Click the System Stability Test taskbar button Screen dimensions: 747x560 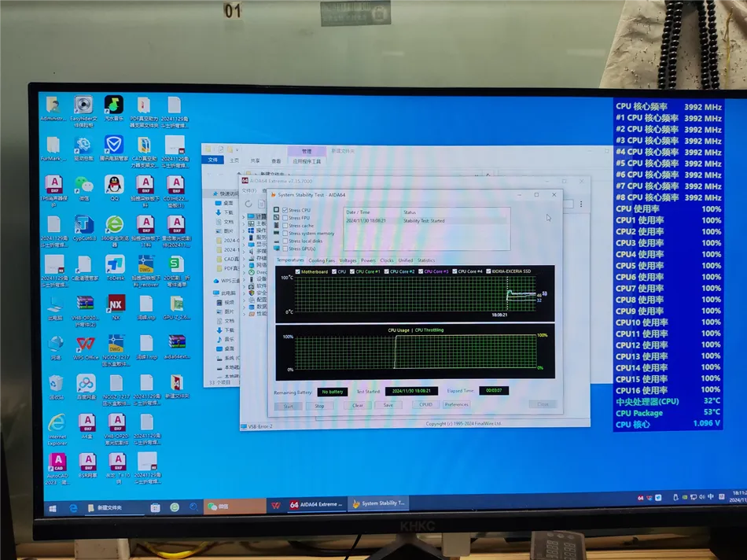point(379,503)
